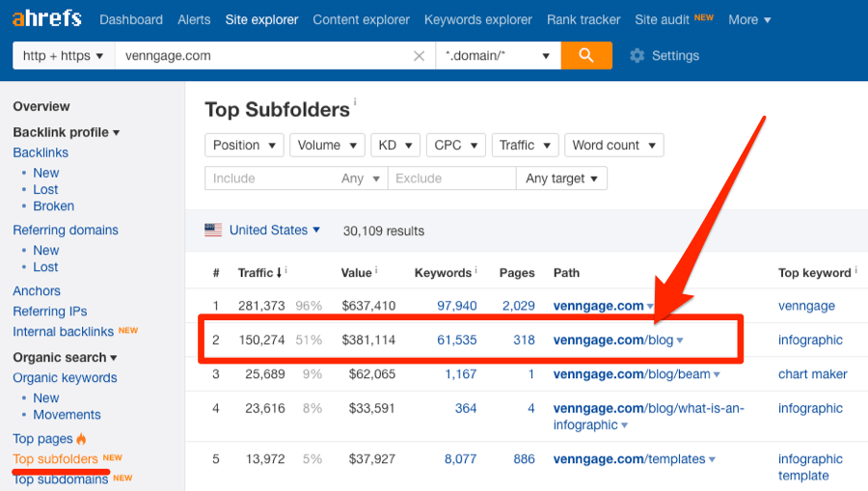This screenshot has height=491, width=868.
Task: Collapse the Backlink profile section
Action: (67, 132)
